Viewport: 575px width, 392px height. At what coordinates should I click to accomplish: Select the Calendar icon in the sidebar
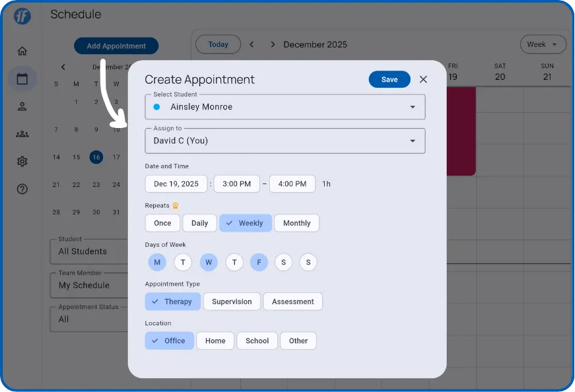coord(22,78)
